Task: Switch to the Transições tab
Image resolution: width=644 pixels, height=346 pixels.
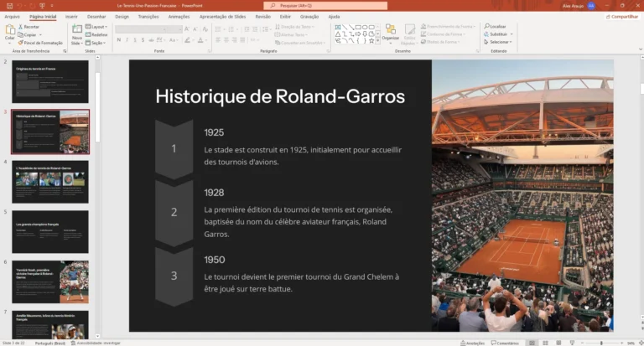Action: 148,17
